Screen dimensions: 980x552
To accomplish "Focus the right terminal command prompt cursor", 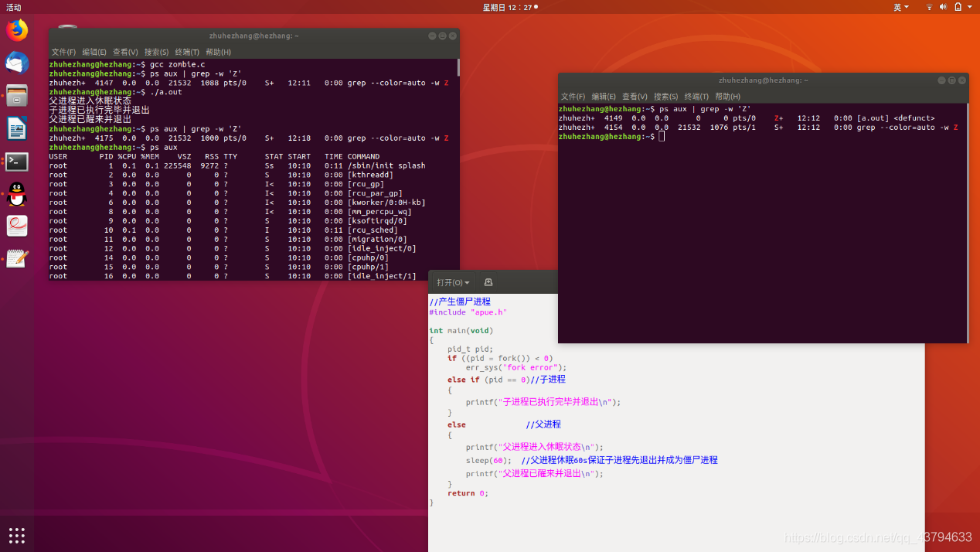I will 662,136.
